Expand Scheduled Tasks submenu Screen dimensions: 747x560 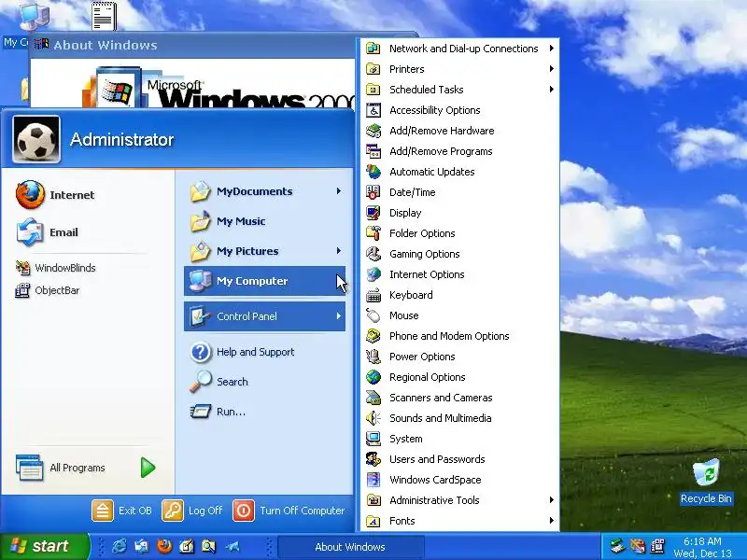click(x=459, y=90)
